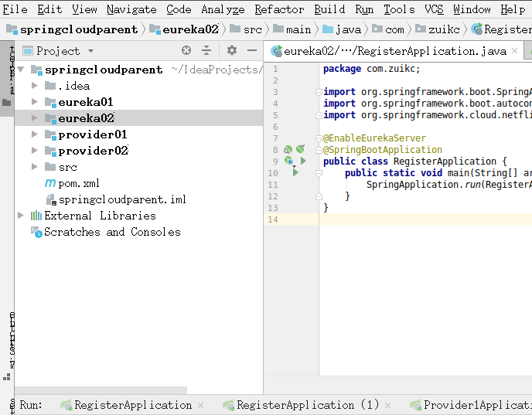
Task: Click the locate/scroll-from-source target icon
Action: tap(186, 51)
